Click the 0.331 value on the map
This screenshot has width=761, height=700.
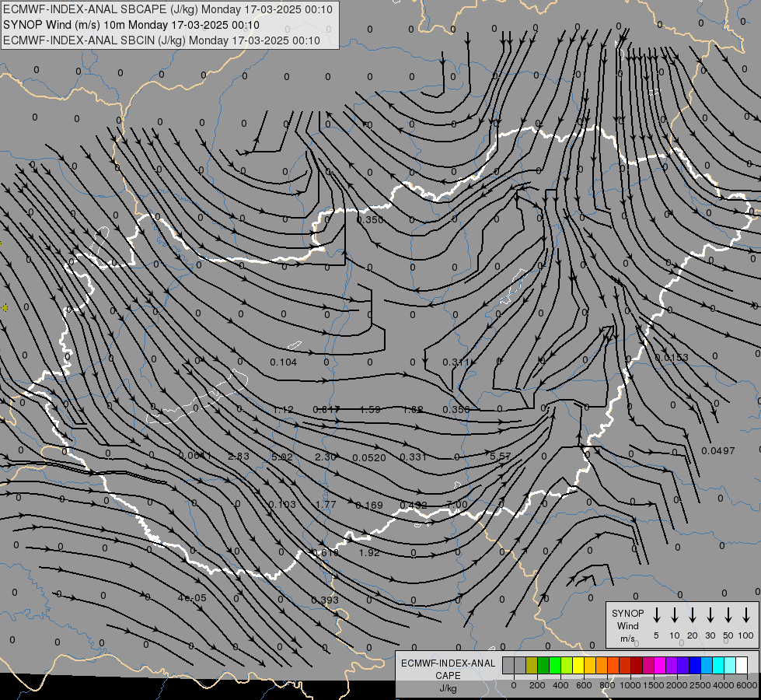(413, 457)
